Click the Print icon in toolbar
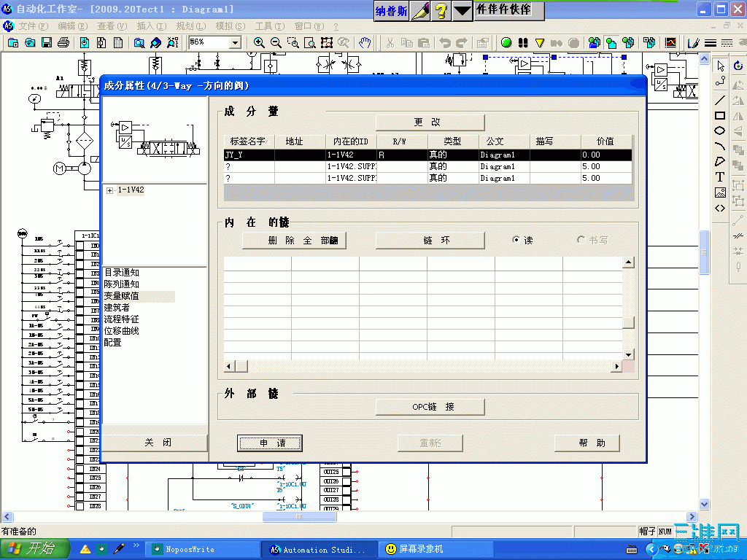 click(63, 43)
